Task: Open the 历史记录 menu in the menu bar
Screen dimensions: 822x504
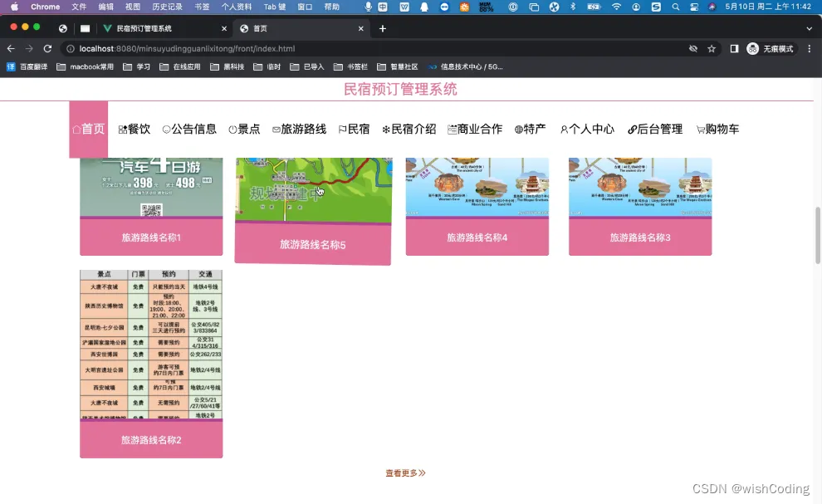Action: coord(167,7)
